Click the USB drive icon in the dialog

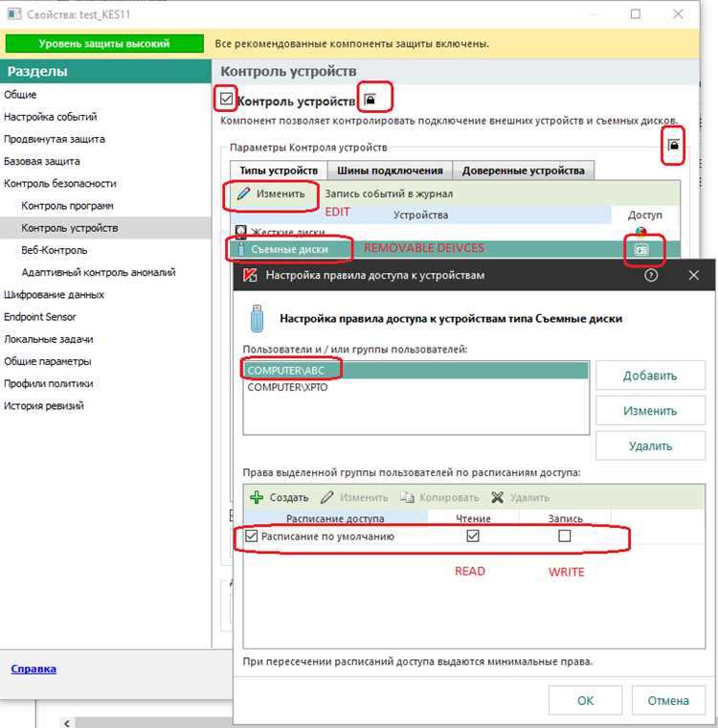(x=257, y=318)
